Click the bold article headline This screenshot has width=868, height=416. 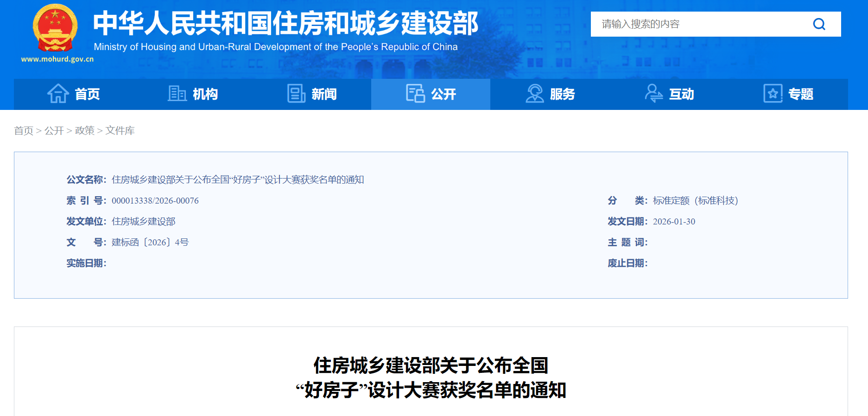[x=431, y=378]
